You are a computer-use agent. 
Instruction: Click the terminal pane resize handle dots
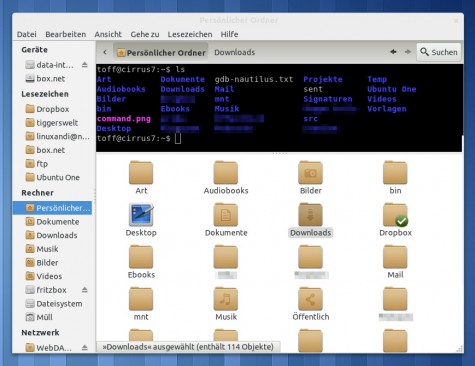[x=279, y=153]
